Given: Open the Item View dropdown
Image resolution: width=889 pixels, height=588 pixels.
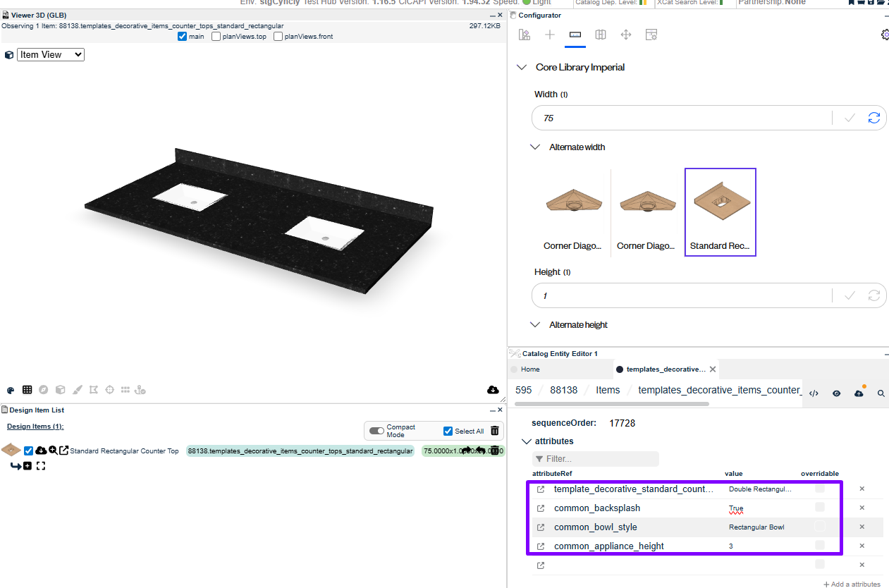Looking at the screenshot, I should (51, 54).
